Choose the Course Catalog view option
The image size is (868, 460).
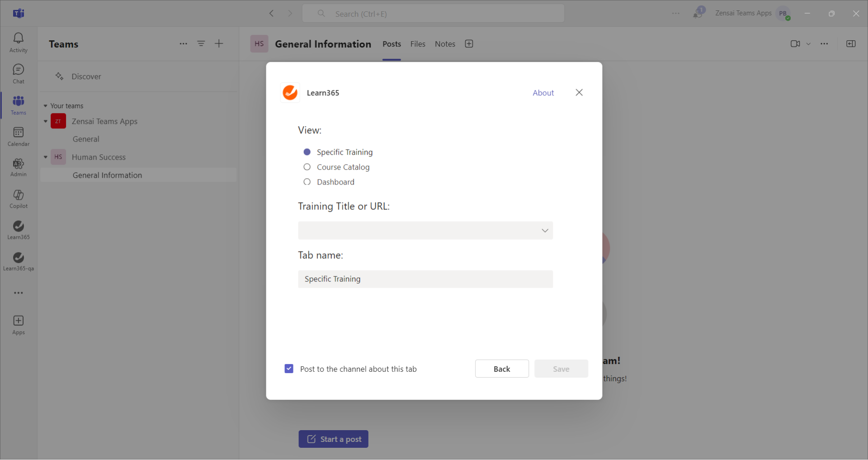click(307, 167)
